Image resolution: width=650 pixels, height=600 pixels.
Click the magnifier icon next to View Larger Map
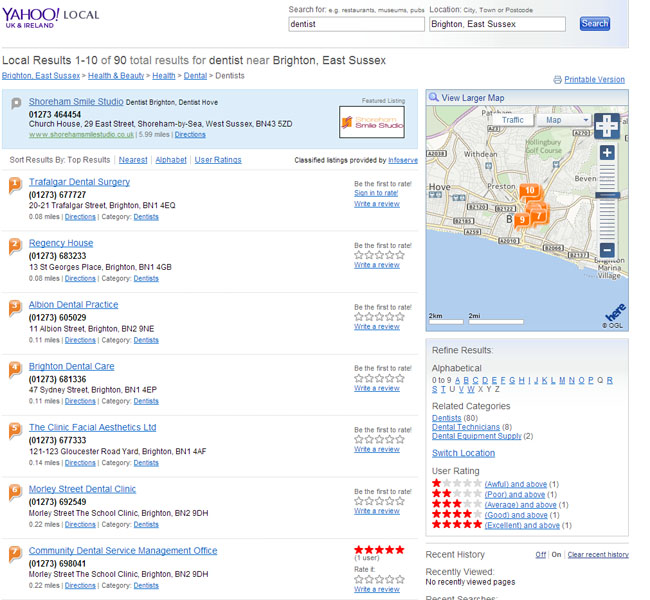click(434, 97)
